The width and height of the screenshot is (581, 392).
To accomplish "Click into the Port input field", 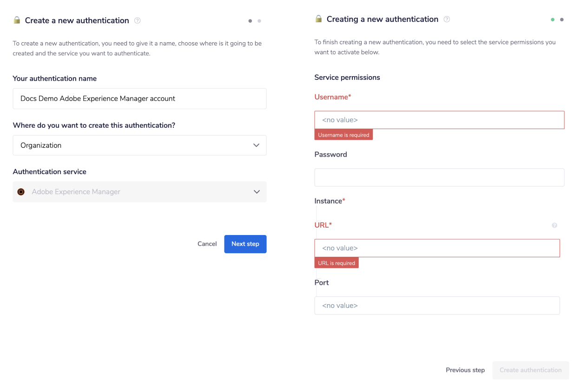I will 437,306.
